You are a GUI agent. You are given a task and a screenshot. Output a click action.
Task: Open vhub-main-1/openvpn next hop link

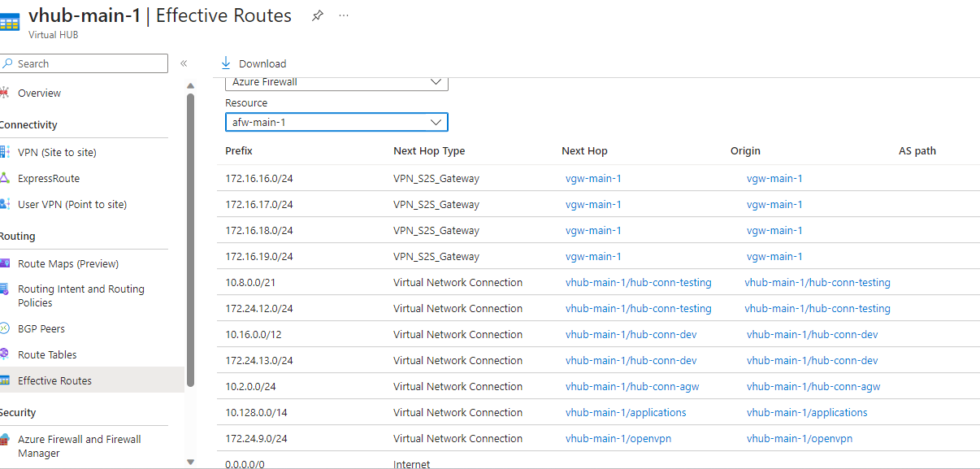click(x=618, y=438)
